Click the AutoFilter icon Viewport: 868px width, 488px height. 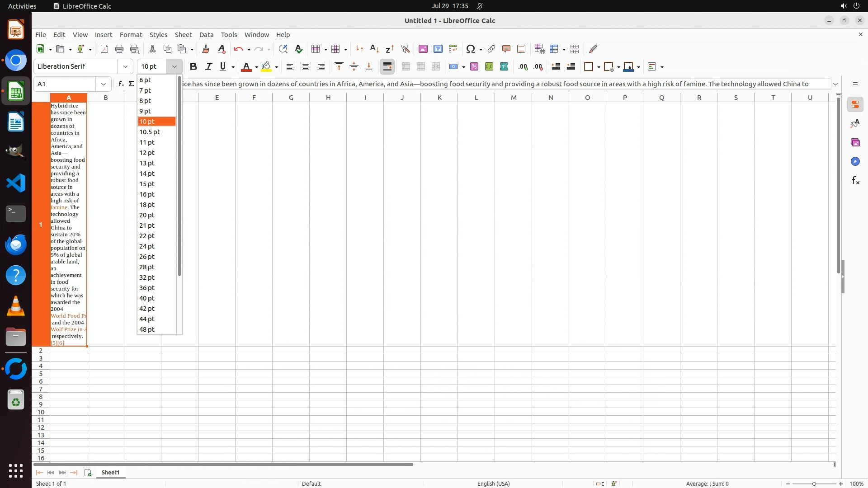click(x=405, y=49)
